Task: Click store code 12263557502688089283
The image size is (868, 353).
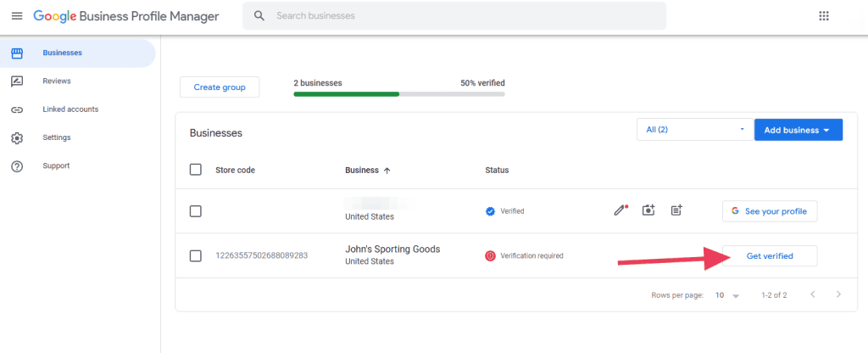Action: click(x=261, y=256)
